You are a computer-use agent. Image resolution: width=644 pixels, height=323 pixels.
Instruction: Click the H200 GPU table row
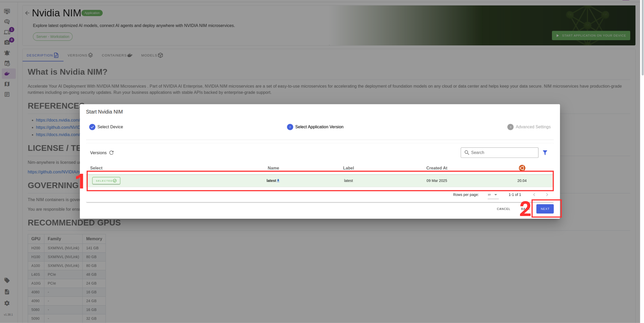pyautogui.click(x=67, y=248)
